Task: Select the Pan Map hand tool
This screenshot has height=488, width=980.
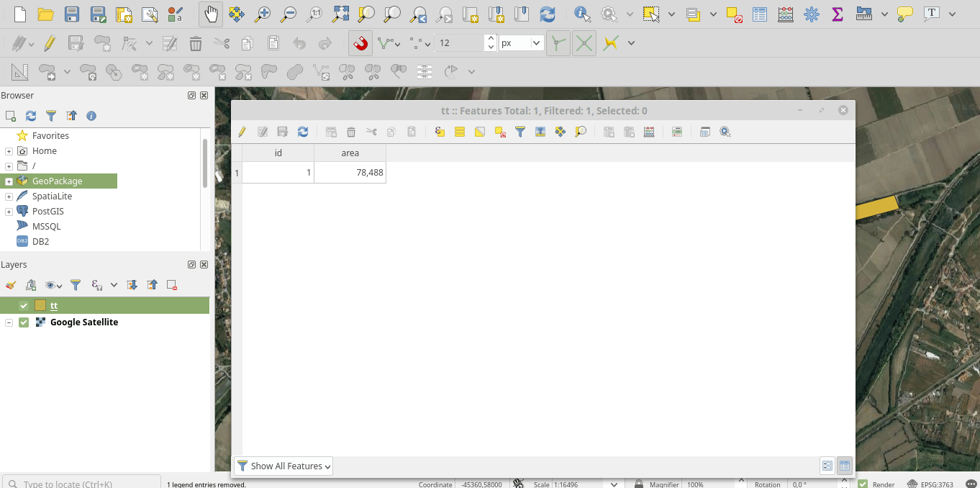Action: point(211,14)
